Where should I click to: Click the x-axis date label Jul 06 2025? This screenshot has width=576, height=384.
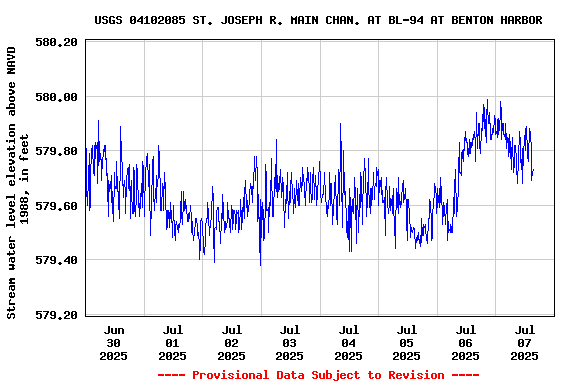465,343
